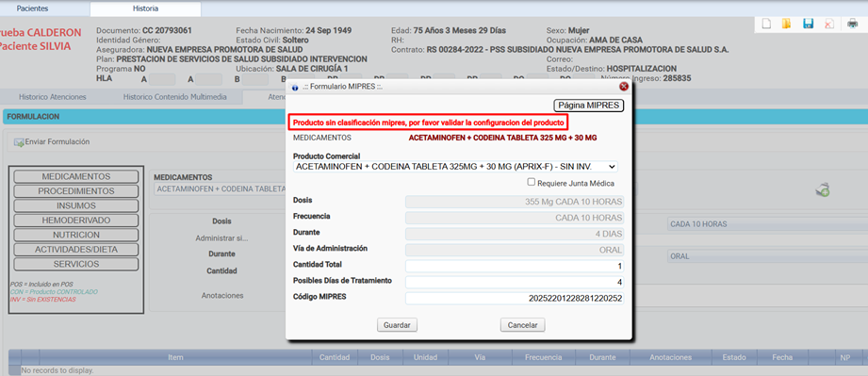Click the Posibles Días de Tratamiento field
This screenshot has height=376, width=868.
click(x=515, y=283)
